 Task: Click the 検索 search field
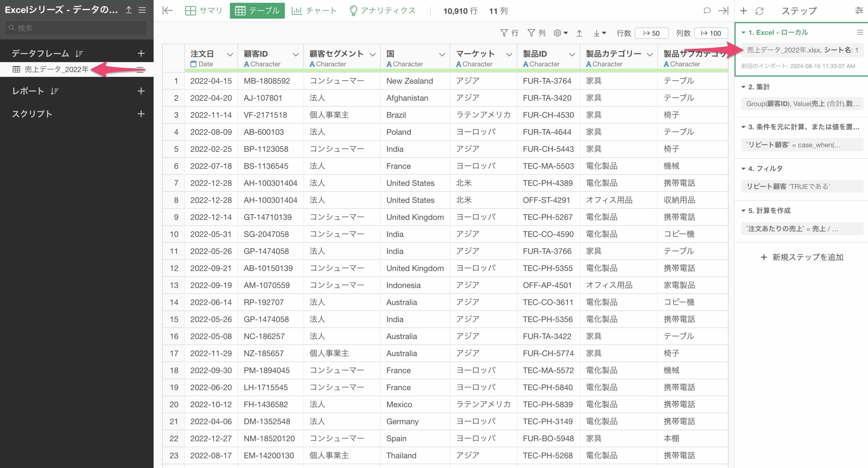coord(76,28)
